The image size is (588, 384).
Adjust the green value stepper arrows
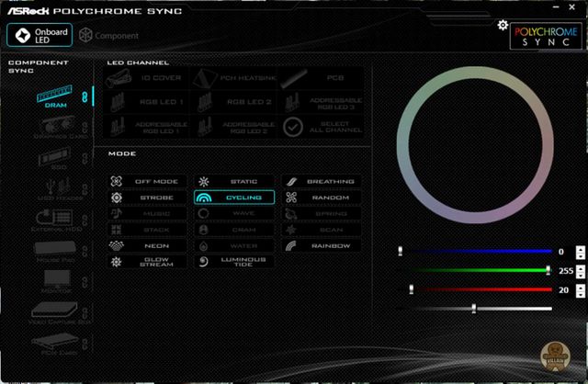580,270
